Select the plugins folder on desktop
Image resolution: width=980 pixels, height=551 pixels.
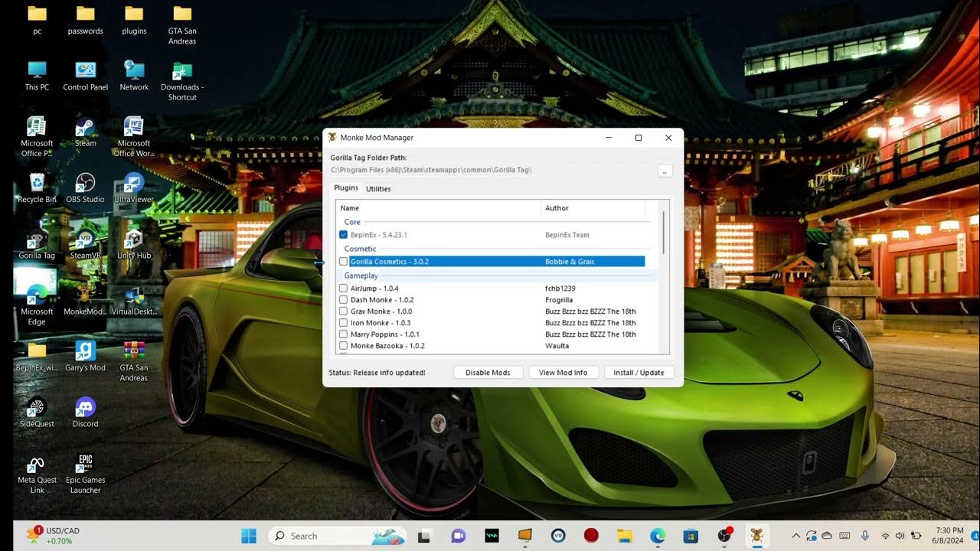134,19
